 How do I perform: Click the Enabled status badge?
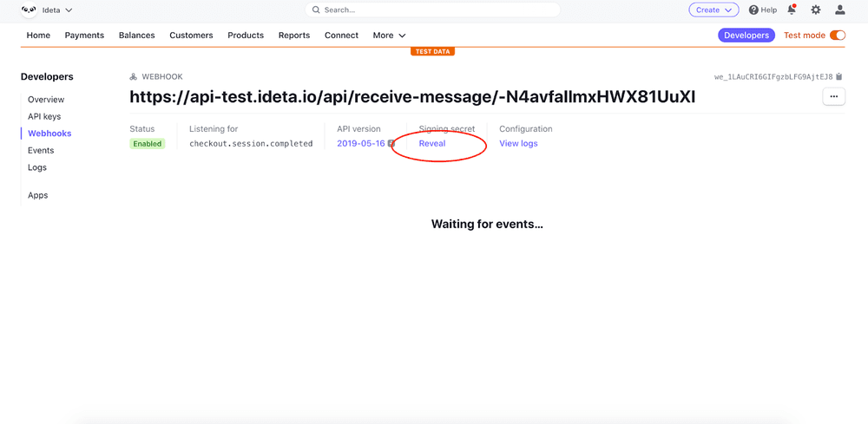click(x=148, y=144)
